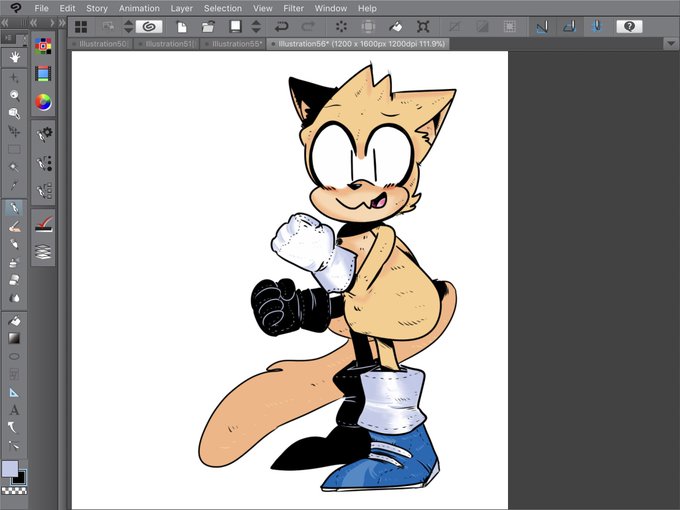Screen dimensions: 680x510
Task: Open the Help question mark button
Action: coord(629,27)
